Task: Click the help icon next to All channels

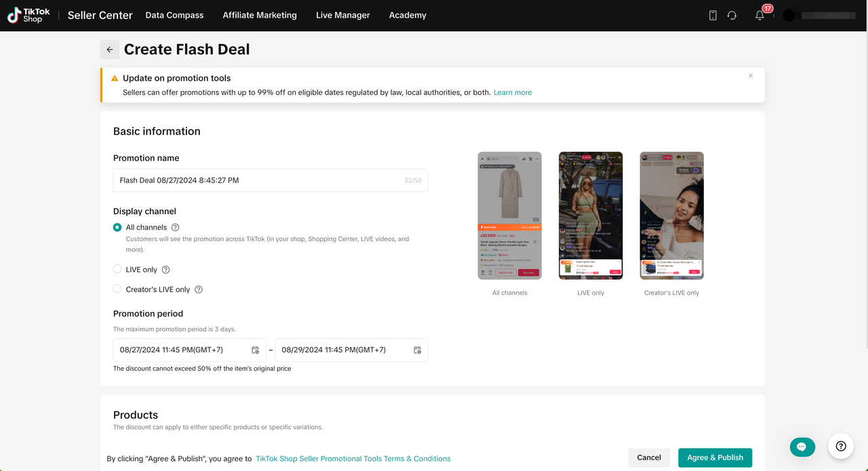Action: tap(175, 227)
